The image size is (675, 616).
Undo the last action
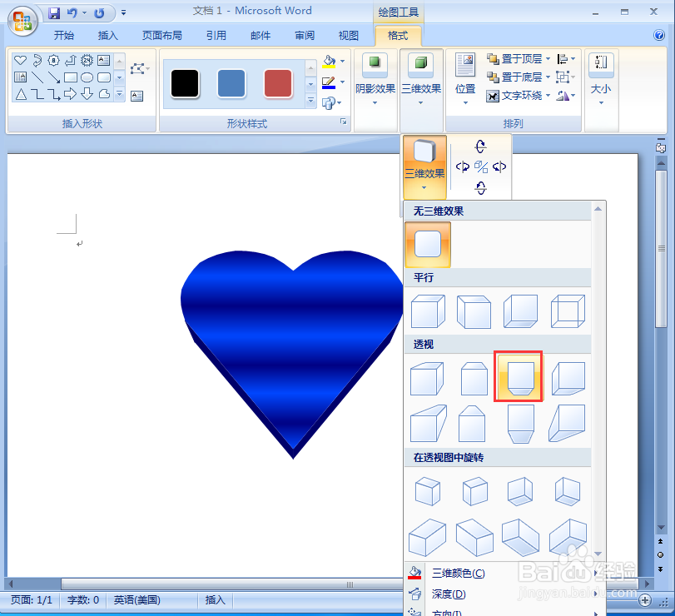(x=72, y=13)
